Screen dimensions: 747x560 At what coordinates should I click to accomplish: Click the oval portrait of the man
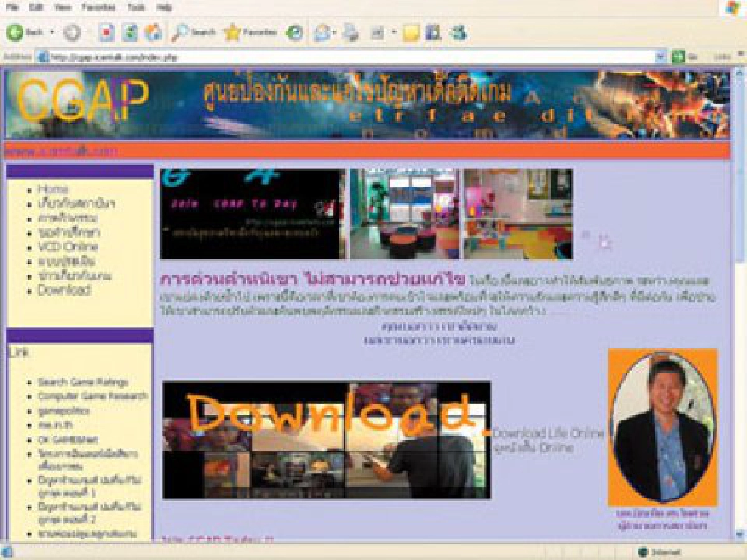[662, 428]
